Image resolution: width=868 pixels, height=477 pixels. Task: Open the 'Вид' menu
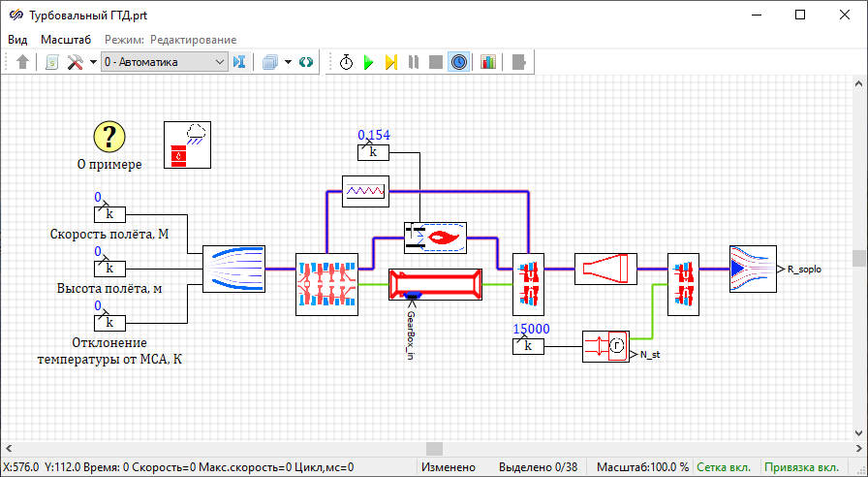pos(18,40)
